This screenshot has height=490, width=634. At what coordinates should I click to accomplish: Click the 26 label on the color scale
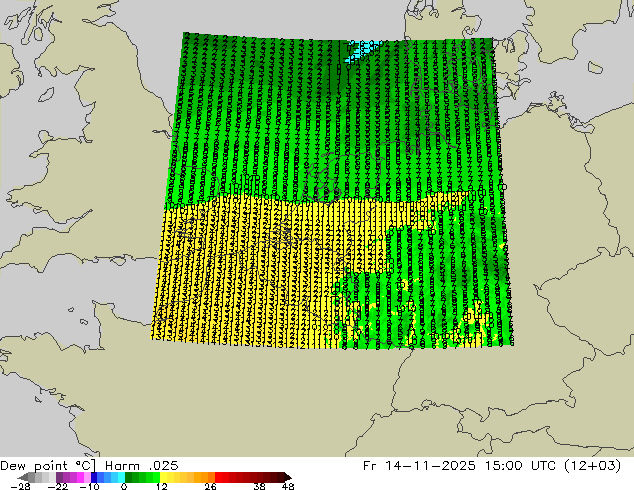(x=210, y=486)
